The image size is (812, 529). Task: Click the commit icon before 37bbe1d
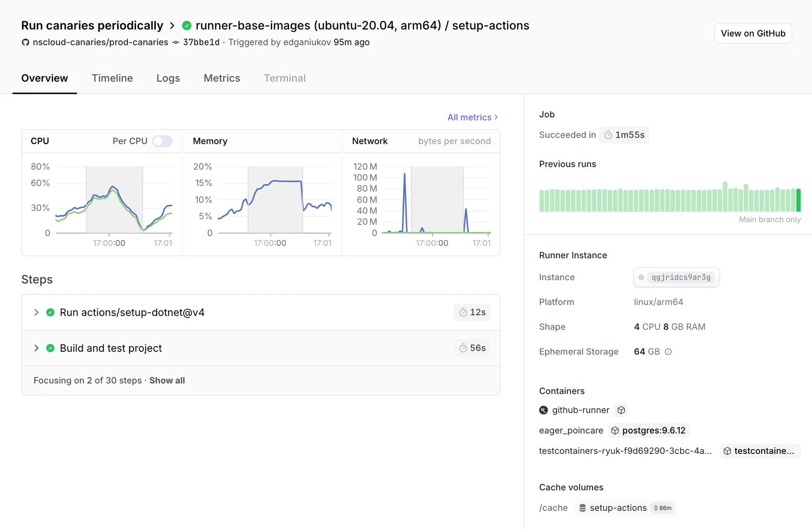pos(176,42)
